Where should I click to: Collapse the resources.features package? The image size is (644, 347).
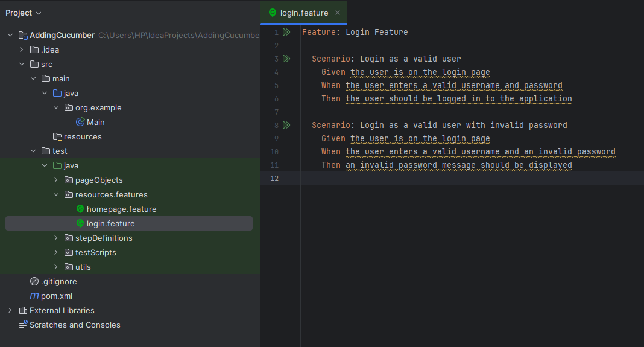[56, 194]
